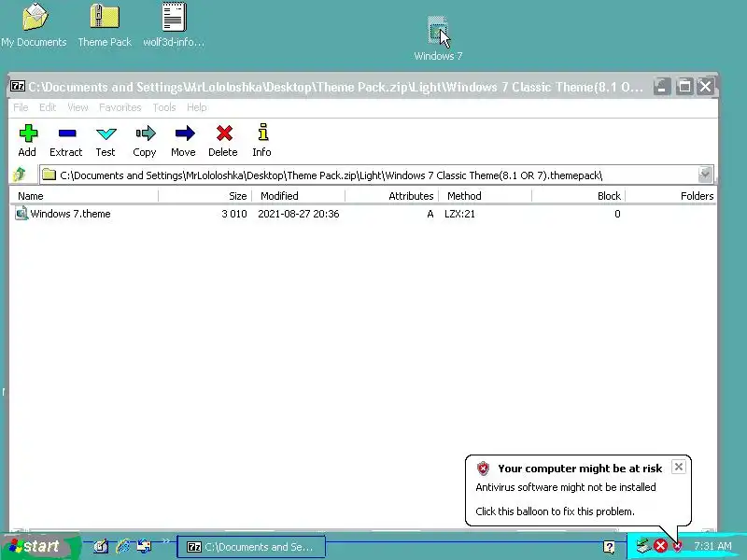The height and width of the screenshot is (560, 747).
Task: Open the Help menu
Action: pyautogui.click(x=197, y=107)
